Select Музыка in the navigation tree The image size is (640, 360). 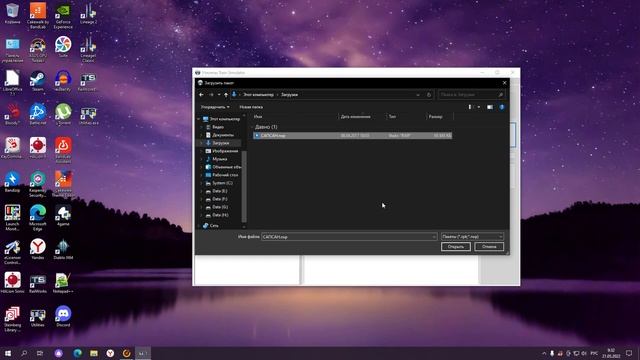[x=220, y=159]
